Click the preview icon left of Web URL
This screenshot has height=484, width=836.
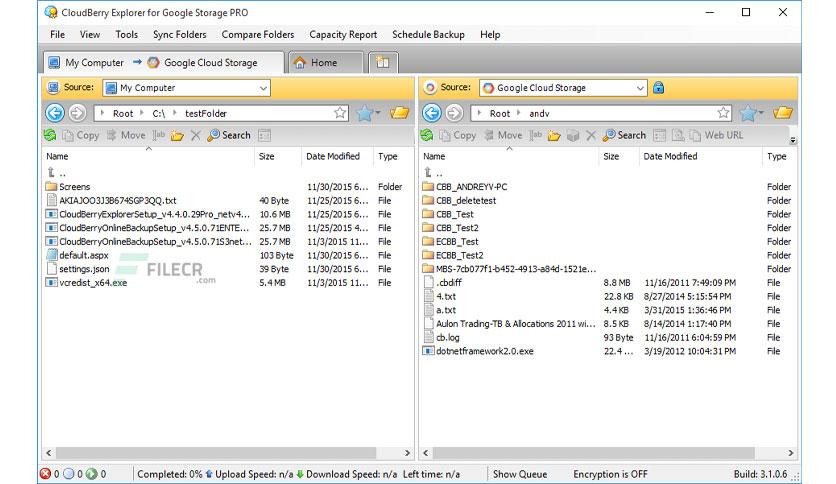pyautogui.click(x=678, y=135)
